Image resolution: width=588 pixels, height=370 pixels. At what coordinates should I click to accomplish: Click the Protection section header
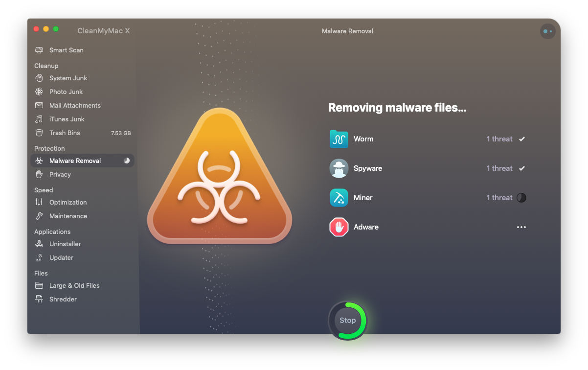click(49, 149)
